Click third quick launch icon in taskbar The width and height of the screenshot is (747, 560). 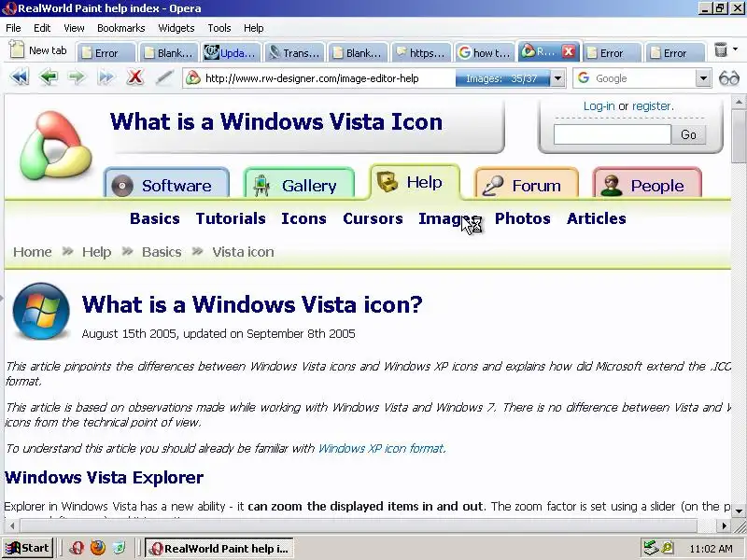pos(120,548)
